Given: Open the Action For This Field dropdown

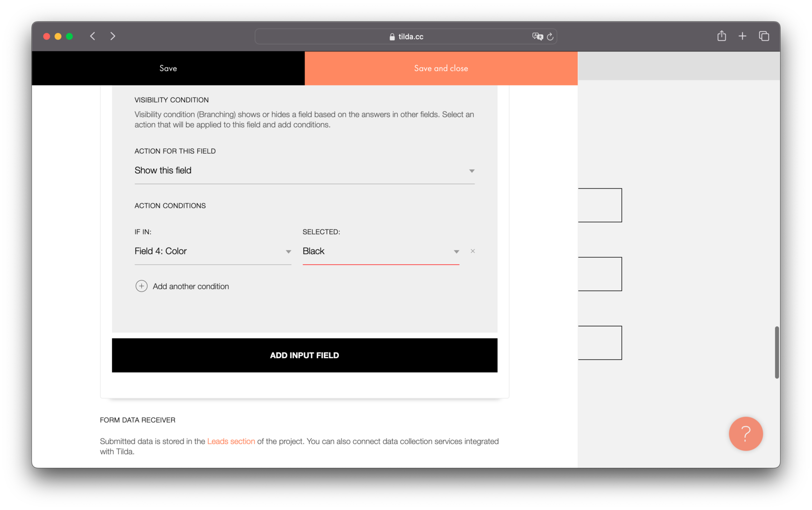Looking at the screenshot, I should point(471,170).
